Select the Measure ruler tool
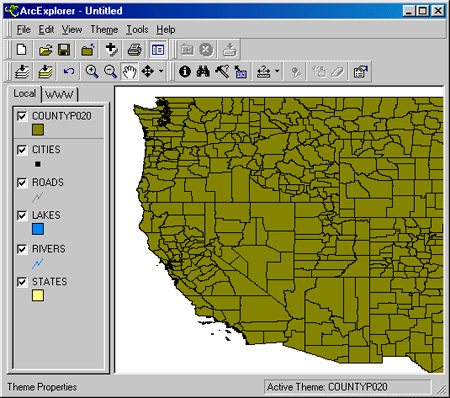 tap(263, 71)
